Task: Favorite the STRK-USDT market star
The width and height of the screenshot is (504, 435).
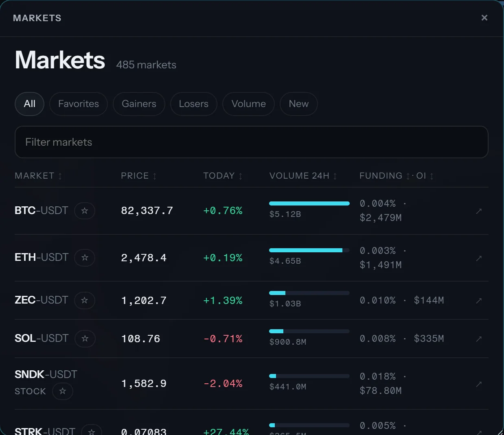Action: pyautogui.click(x=92, y=431)
